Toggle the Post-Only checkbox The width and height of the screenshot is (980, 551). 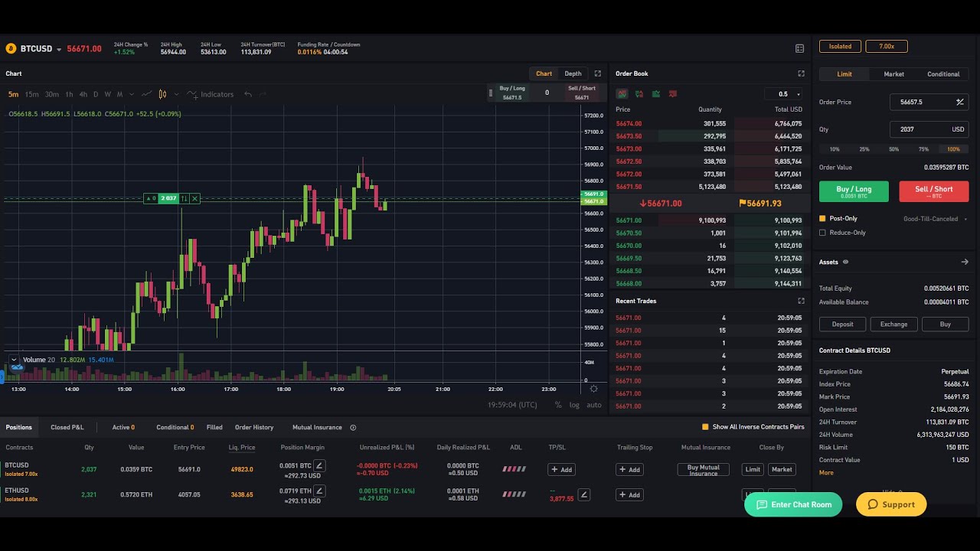(x=822, y=219)
